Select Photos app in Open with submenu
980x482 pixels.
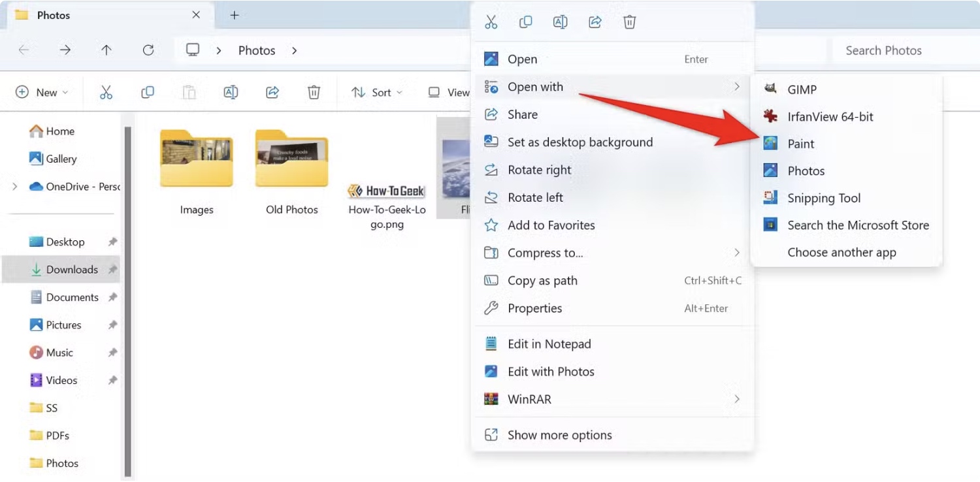pos(847,171)
